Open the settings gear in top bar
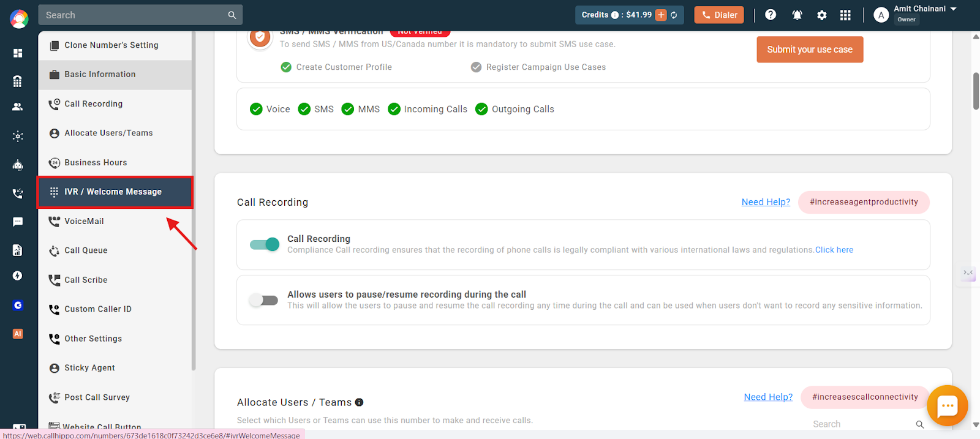Viewport: 980px width, 439px height. 822,15
